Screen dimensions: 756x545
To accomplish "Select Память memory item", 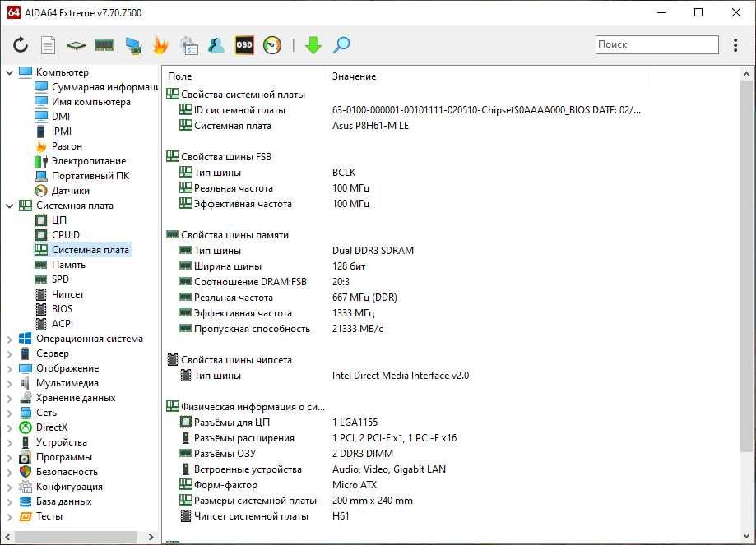I will point(60,265).
